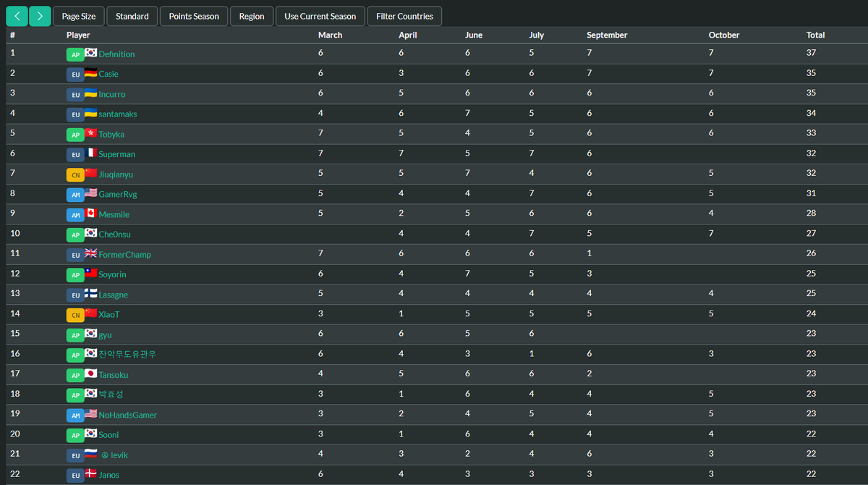Open player Definition's profile
This screenshot has width=868, height=485.
click(x=116, y=54)
